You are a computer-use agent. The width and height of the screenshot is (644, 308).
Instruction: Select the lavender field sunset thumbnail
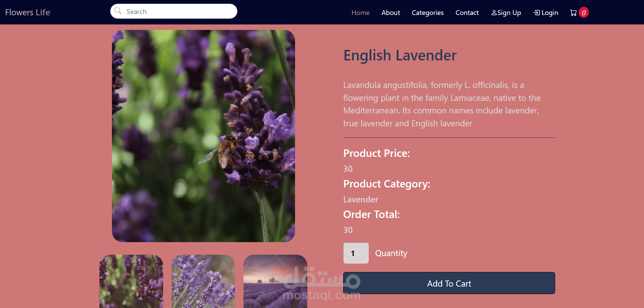275,281
